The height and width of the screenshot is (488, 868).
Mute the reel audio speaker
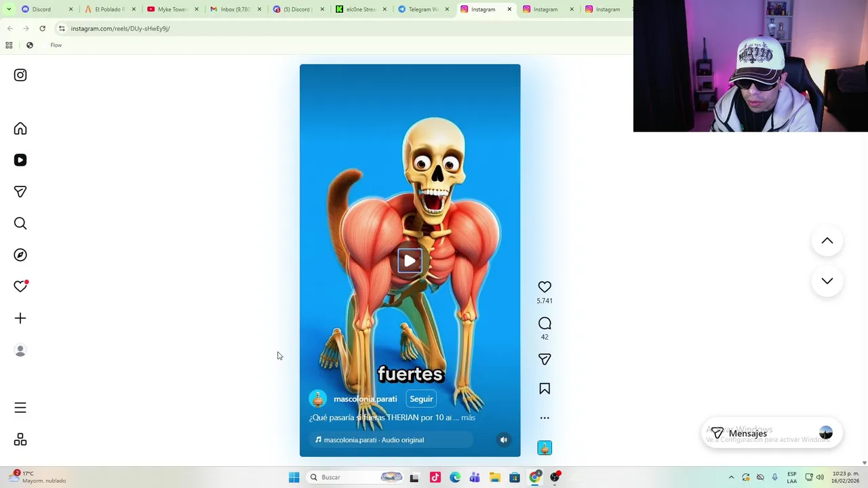point(504,440)
